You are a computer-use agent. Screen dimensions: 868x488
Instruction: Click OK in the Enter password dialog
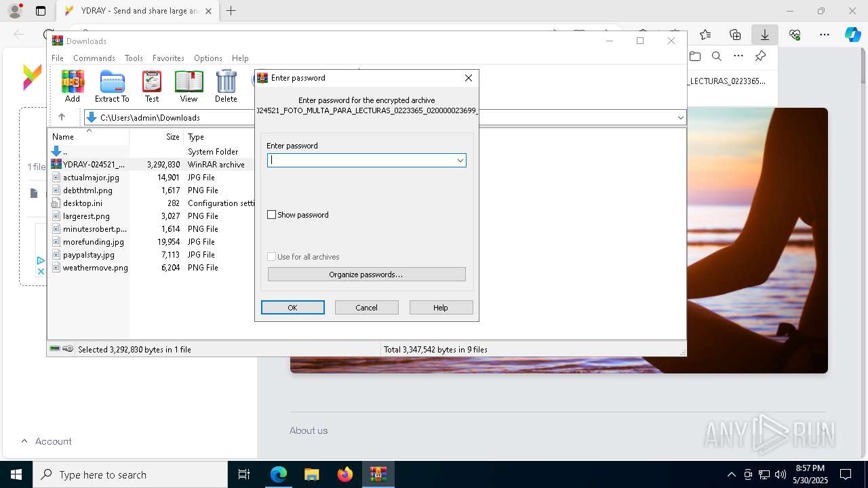pos(293,308)
